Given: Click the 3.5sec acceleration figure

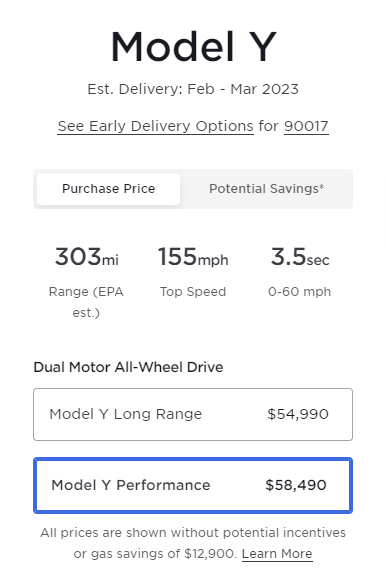Looking at the screenshot, I should pos(300,257).
